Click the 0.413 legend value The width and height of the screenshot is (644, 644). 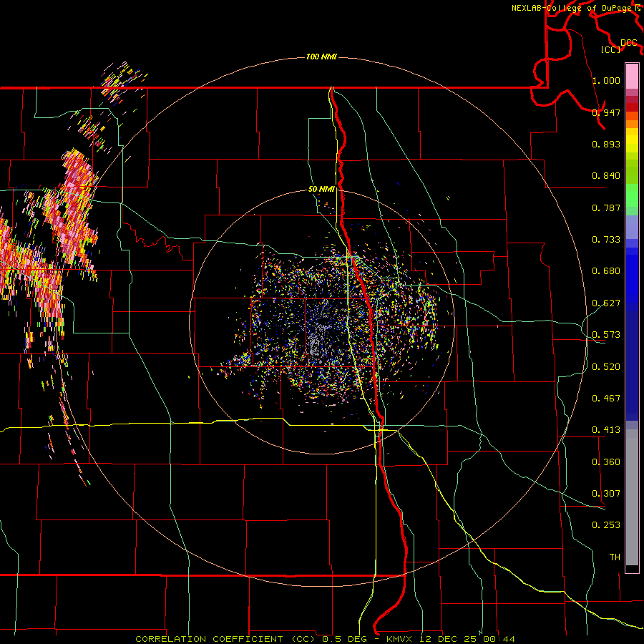tap(606, 430)
